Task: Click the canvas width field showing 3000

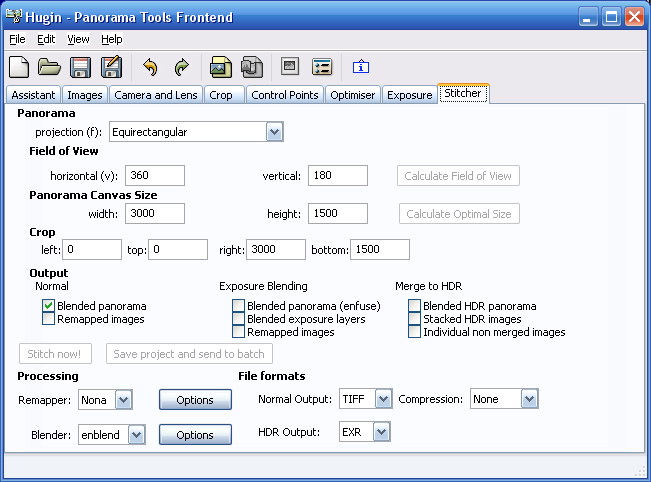Action: [155, 213]
